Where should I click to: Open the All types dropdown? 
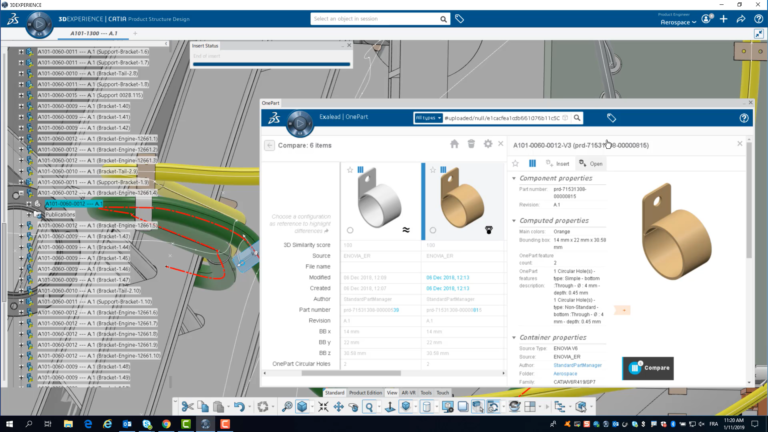point(428,118)
